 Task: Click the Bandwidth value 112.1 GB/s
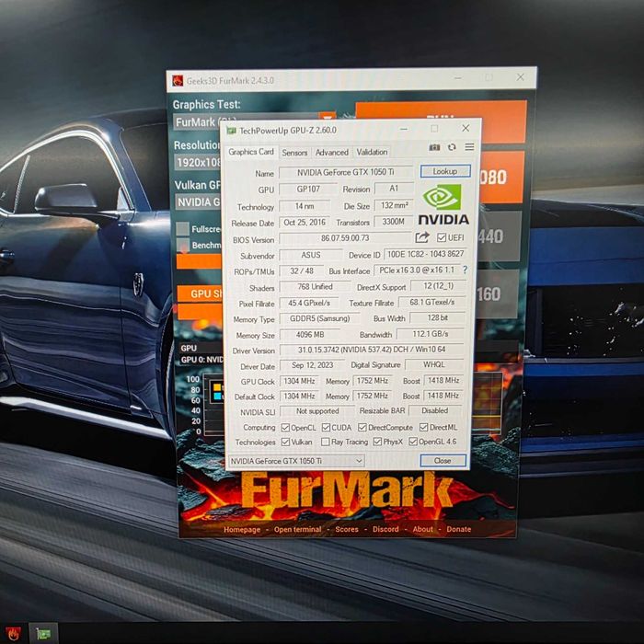click(430, 334)
